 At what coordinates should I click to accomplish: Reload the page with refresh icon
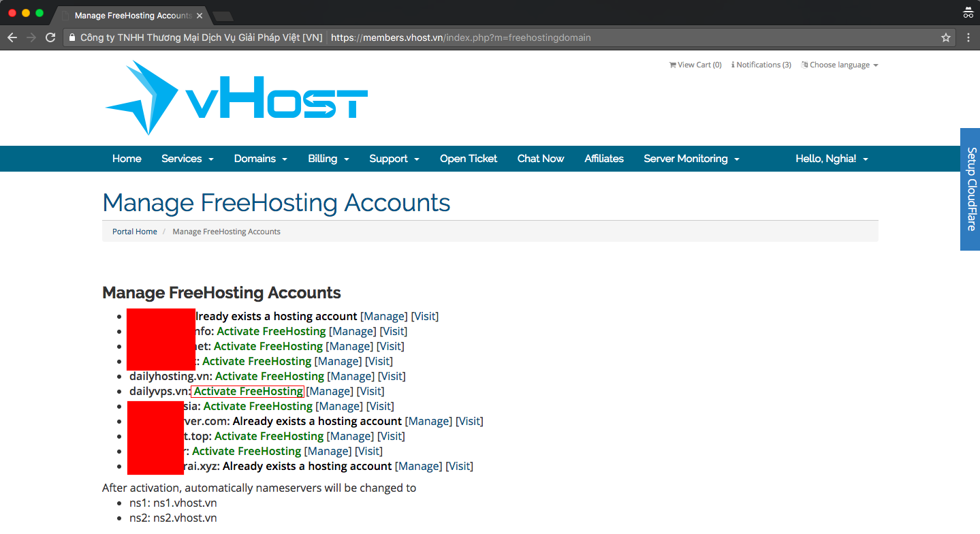pyautogui.click(x=50, y=38)
